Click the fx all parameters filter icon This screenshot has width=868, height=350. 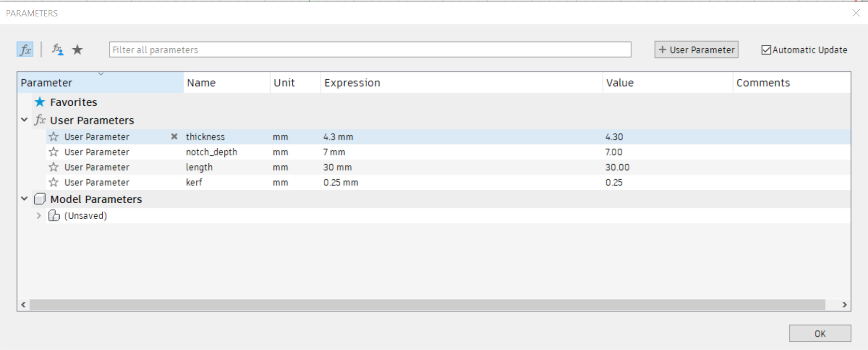coord(25,50)
